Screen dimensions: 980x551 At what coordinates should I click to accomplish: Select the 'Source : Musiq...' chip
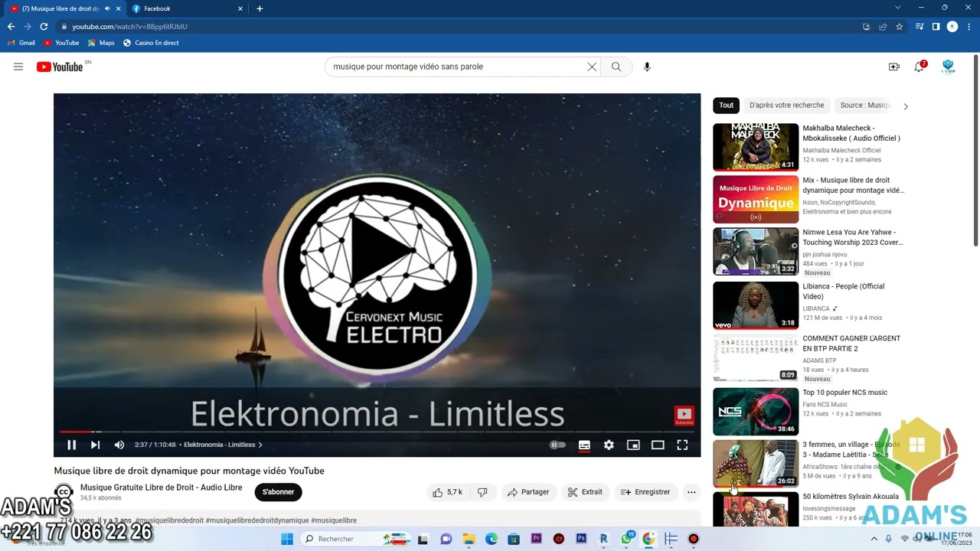point(864,106)
